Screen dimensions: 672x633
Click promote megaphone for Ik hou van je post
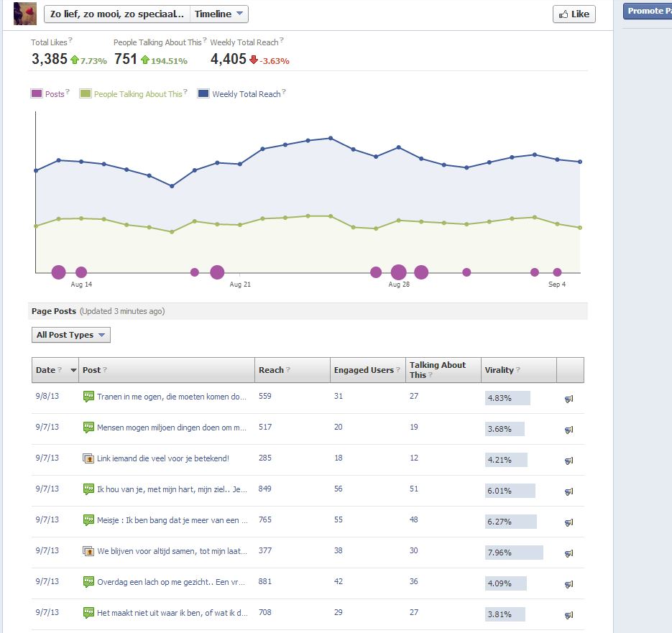(569, 491)
